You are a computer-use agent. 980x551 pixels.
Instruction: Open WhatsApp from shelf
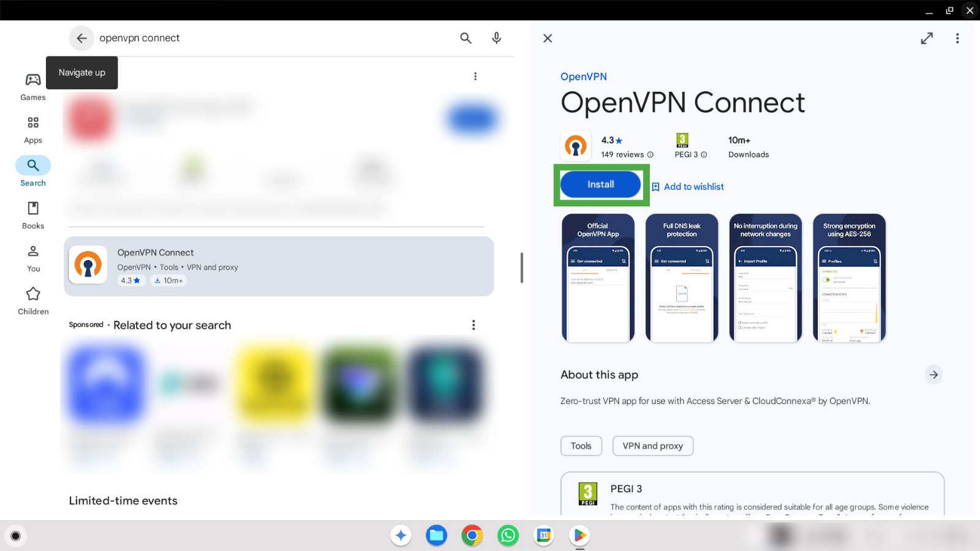coord(508,536)
